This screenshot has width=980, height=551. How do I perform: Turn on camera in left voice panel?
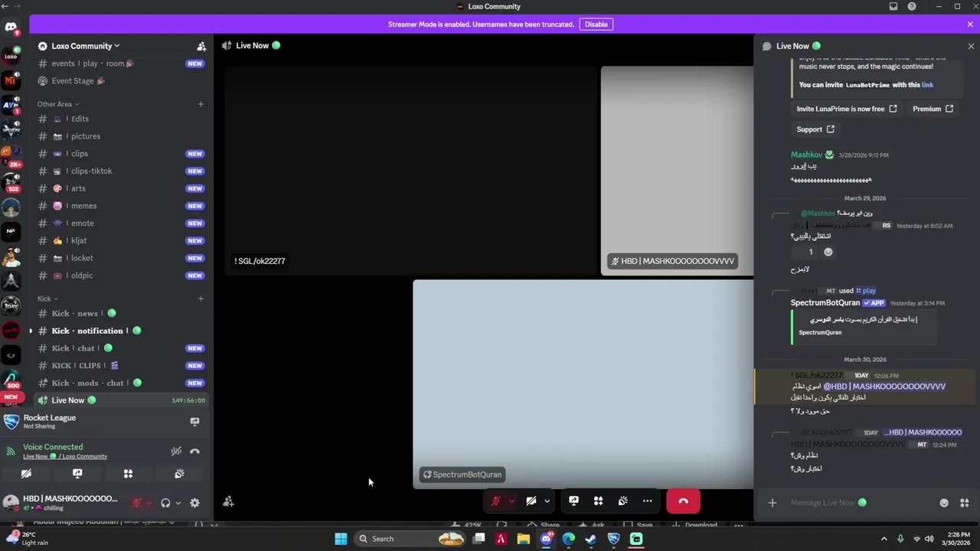tap(26, 474)
